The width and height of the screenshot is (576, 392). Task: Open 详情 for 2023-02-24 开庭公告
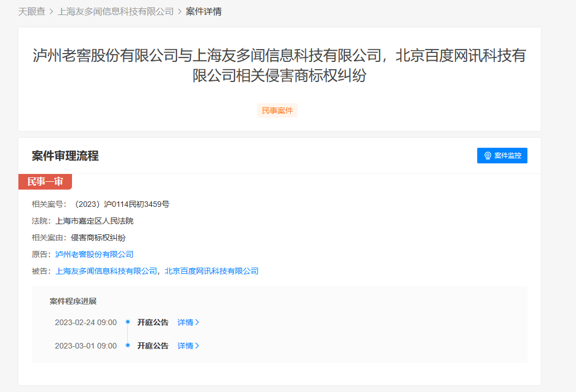click(x=188, y=322)
